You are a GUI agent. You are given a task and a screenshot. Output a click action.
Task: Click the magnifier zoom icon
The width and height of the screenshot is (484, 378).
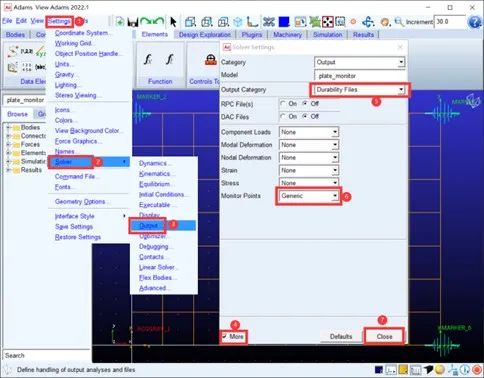pyautogui.click(x=399, y=22)
